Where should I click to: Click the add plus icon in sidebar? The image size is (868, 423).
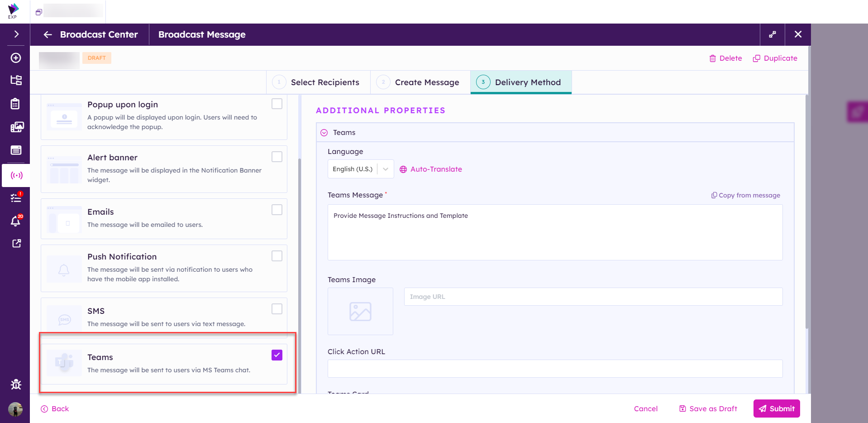(x=16, y=58)
